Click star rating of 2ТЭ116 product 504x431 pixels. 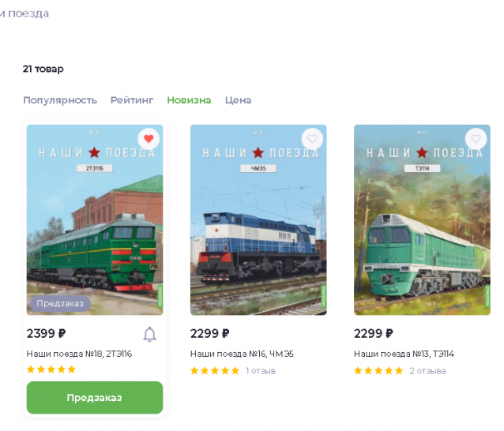click(51, 369)
